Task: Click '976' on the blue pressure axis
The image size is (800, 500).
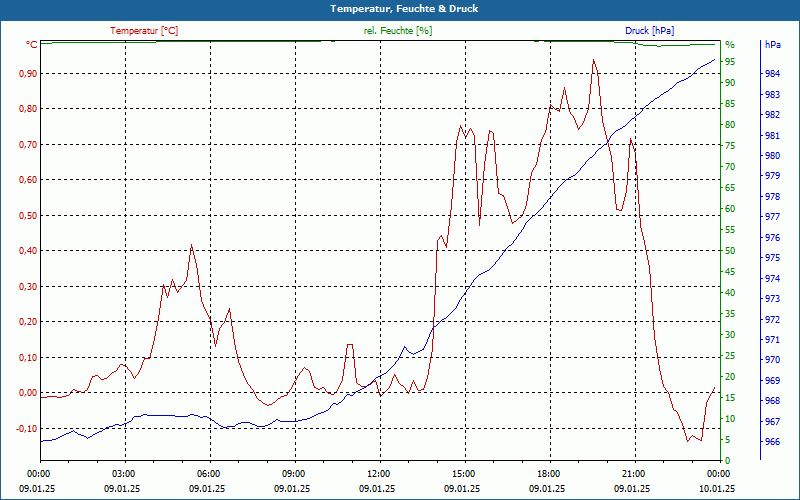Action: click(x=772, y=238)
